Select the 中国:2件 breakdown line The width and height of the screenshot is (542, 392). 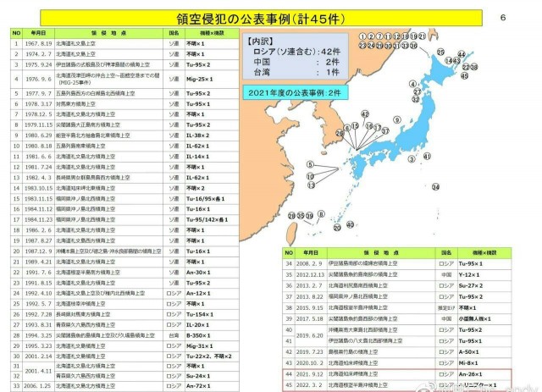296,62
